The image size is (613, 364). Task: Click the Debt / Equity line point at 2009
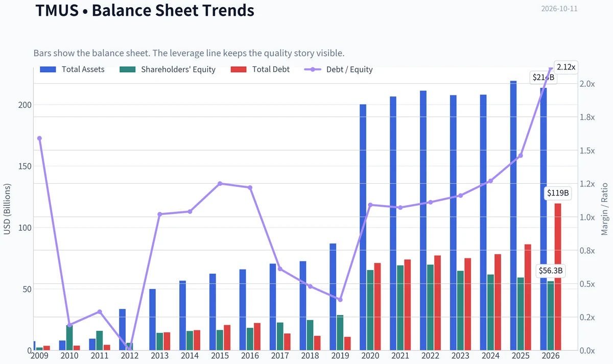[40, 138]
